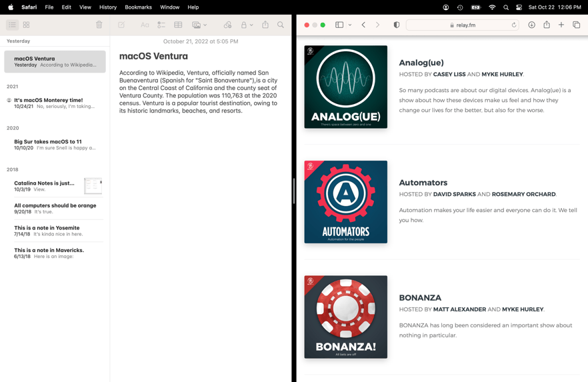Open MYKE HURLEY link under Analog(ue)
Image resolution: width=588 pixels, height=382 pixels.
click(502, 74)
